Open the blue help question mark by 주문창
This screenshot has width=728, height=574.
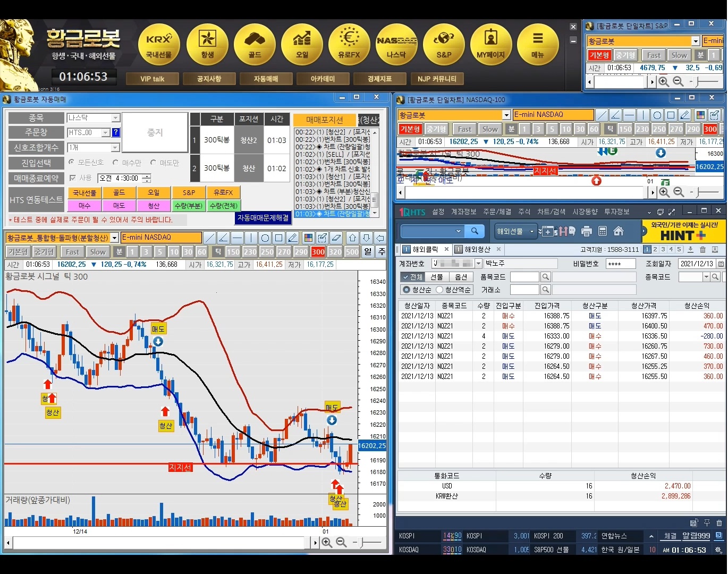(116, 132)
